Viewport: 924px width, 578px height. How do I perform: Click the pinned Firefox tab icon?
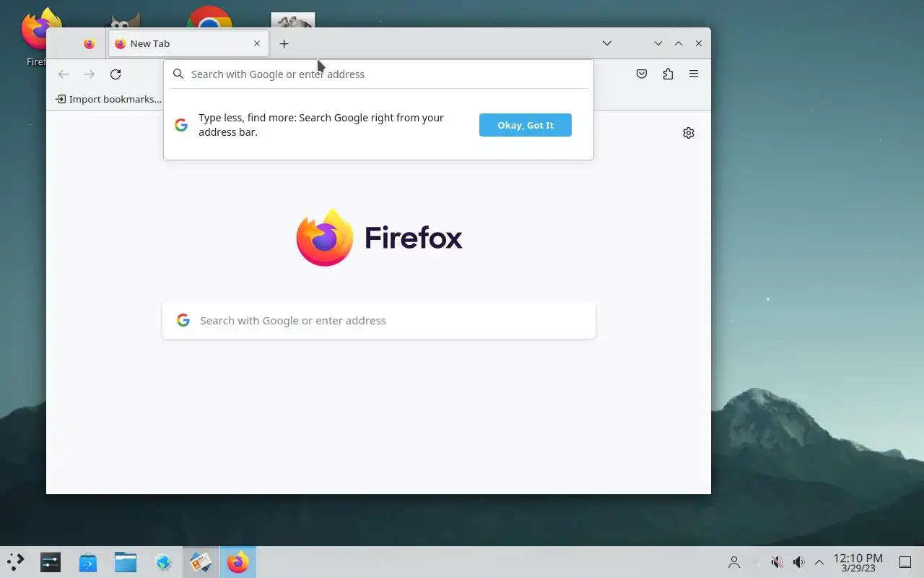(89, 43)
